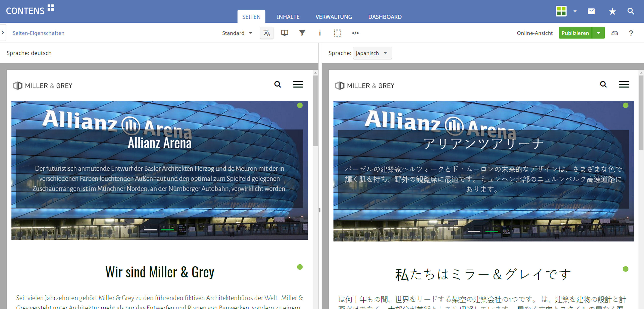Toggle the status indicator beside 'Wir sind Miller & Grey'
The height and width of the screenshot is (309, 644).
click(x=300, y=267)
